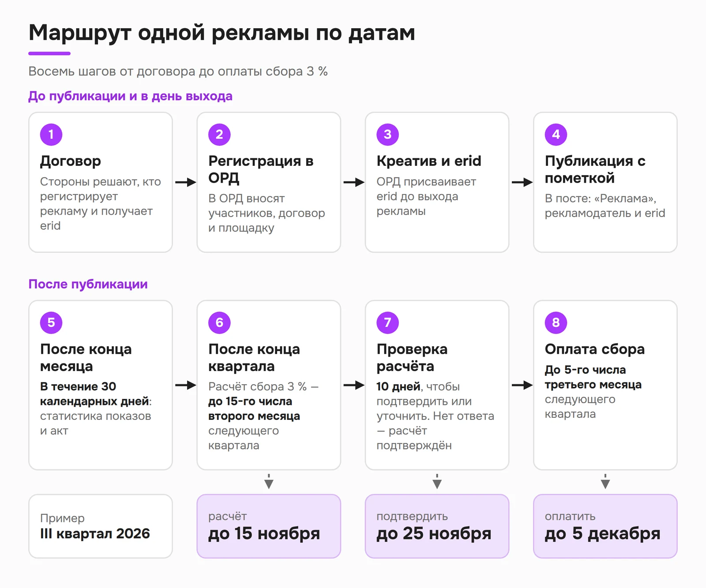This screenshot has height=588, width=706.
Task: Click the section heading 'После публикации'
Action: pos(88,284)
